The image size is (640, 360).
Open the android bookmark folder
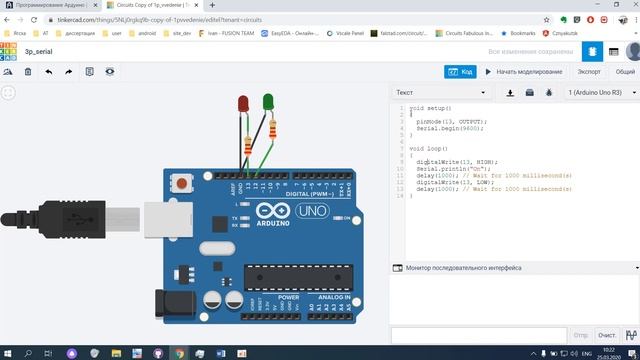click(142, 33)
